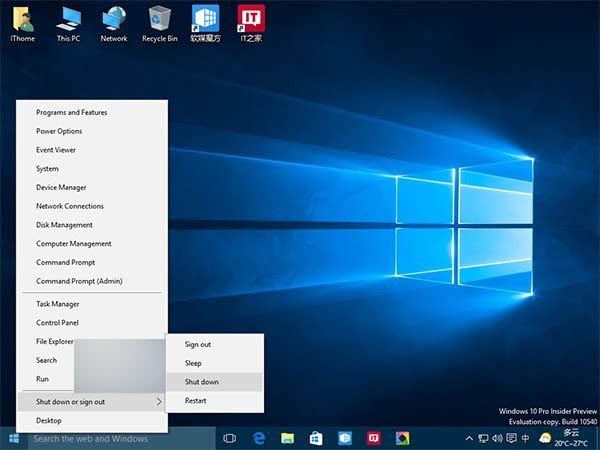Click the volume speaker icon in tray

(x=497, y=438)
